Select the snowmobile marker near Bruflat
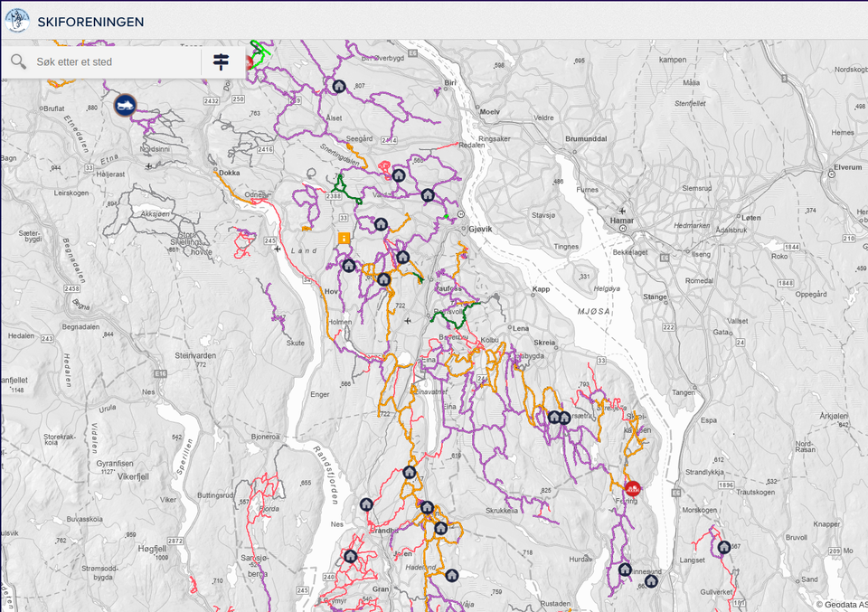The height and width of the screenshot is (612, 868). pyautogui.click(x=125, y=105)
